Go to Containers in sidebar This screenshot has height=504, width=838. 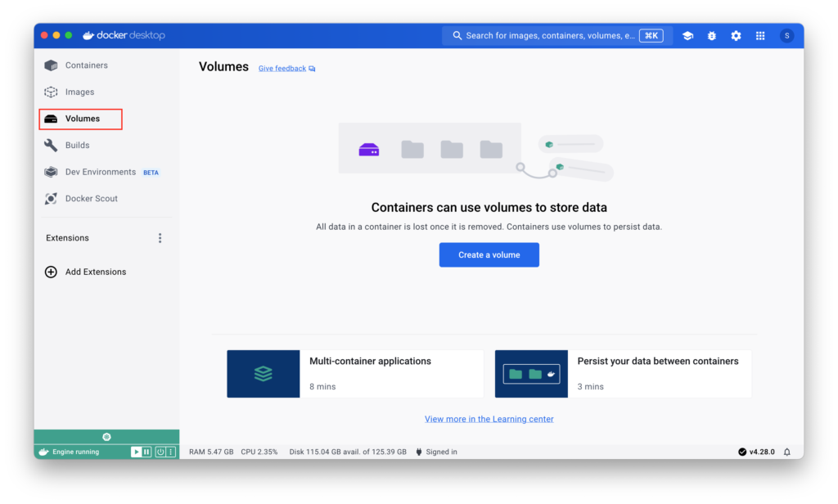tap(86, 65)
